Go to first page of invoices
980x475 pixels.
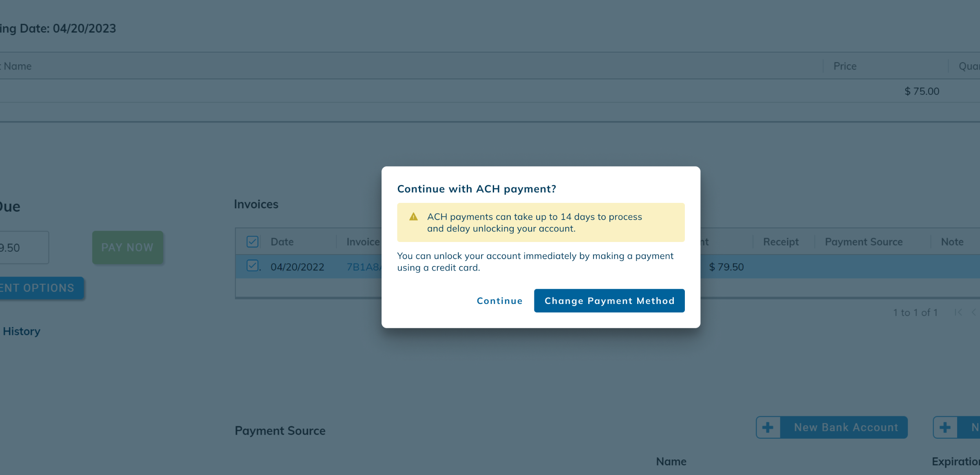pos(958,312)
